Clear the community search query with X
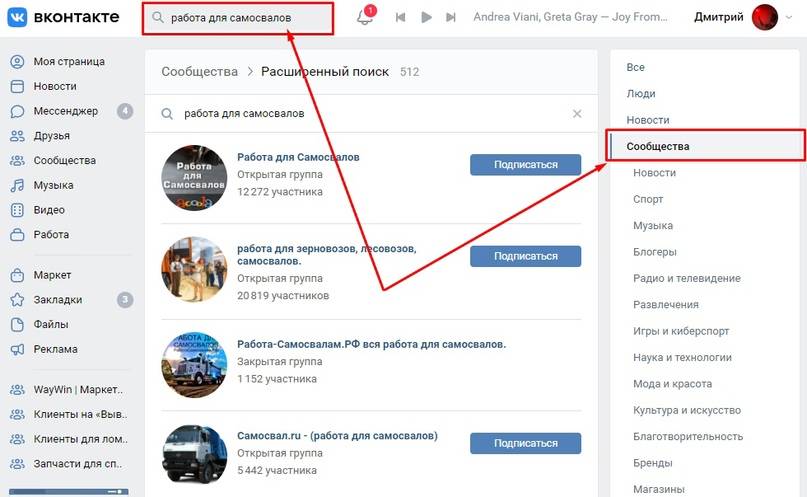The height and width of the screenshot is (497, 807). tap(577, 114)
